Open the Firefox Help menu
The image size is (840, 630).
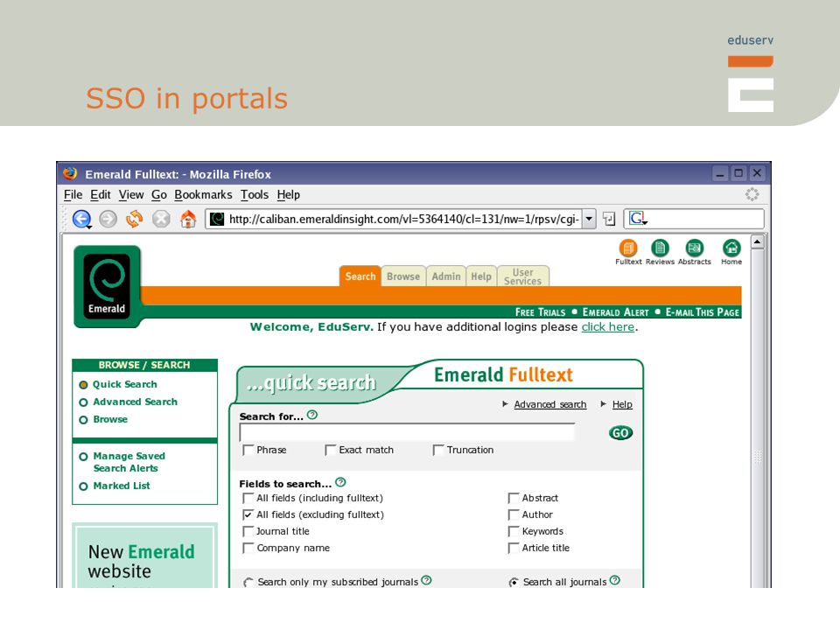click(288, 194)
